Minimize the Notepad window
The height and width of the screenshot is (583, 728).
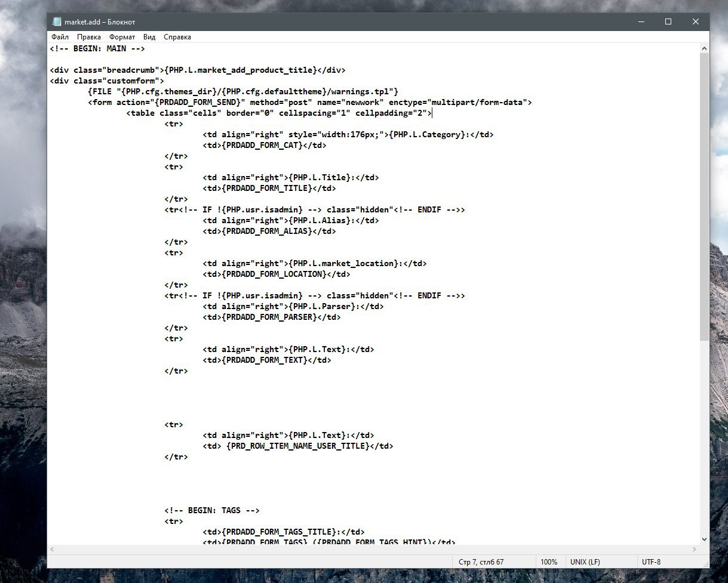click(641, 21)
